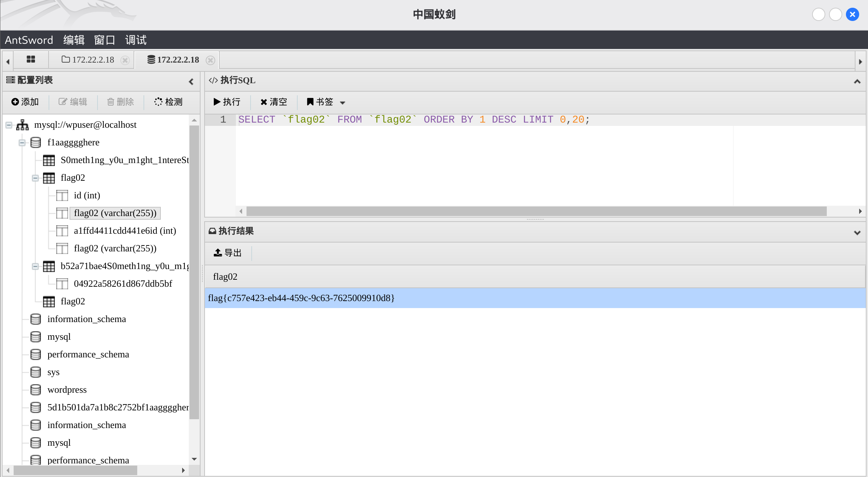Viewport: 868px width, 477px height.
Task: Clear the SQL editor with 清空
Action: click(x=274, y=102)
